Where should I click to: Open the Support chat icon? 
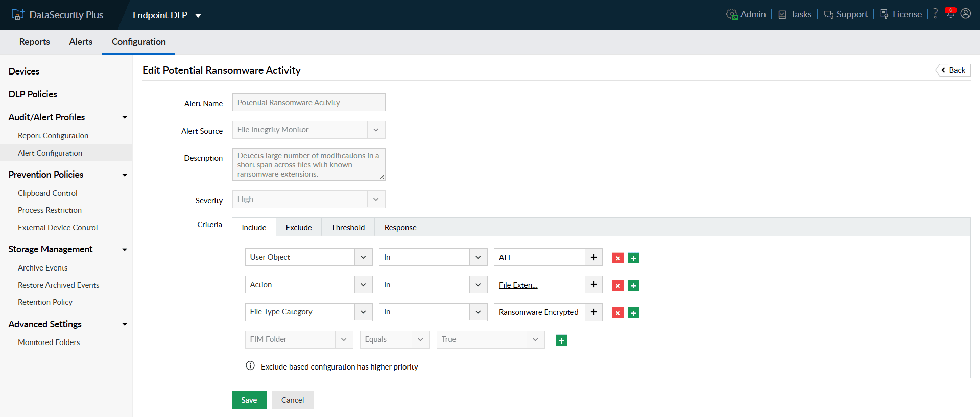[828, 15]
